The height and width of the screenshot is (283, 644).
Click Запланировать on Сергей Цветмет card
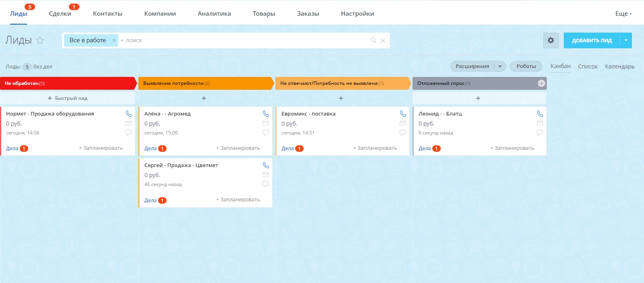click(238, 200)
